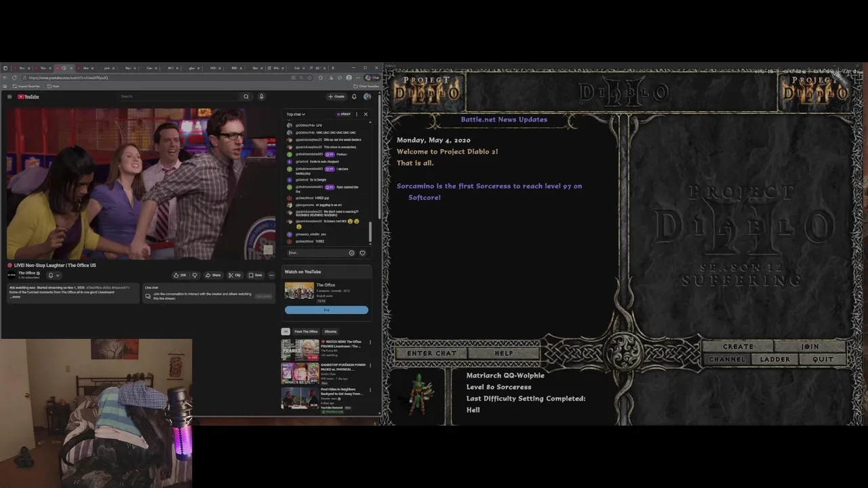Viewport: 868px width, 488px height.
Task: Click JOIN game button in Diablo
Action: [x=810, y=346]
